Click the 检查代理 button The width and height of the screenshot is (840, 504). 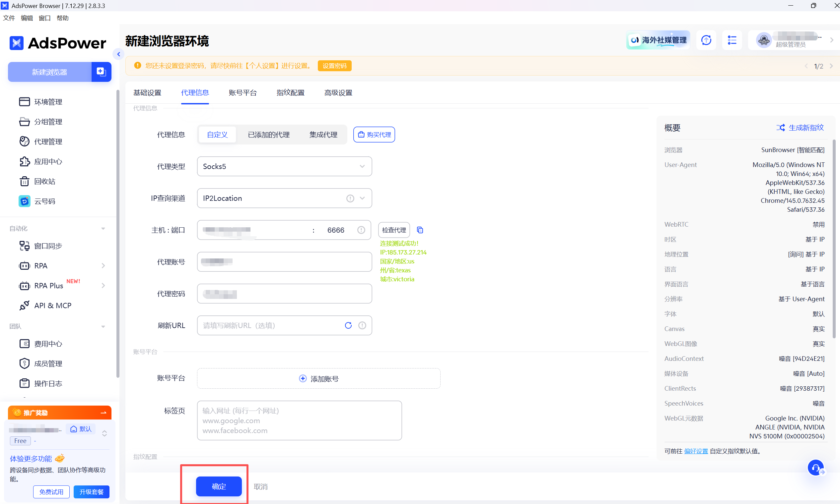tap(394, 230)
